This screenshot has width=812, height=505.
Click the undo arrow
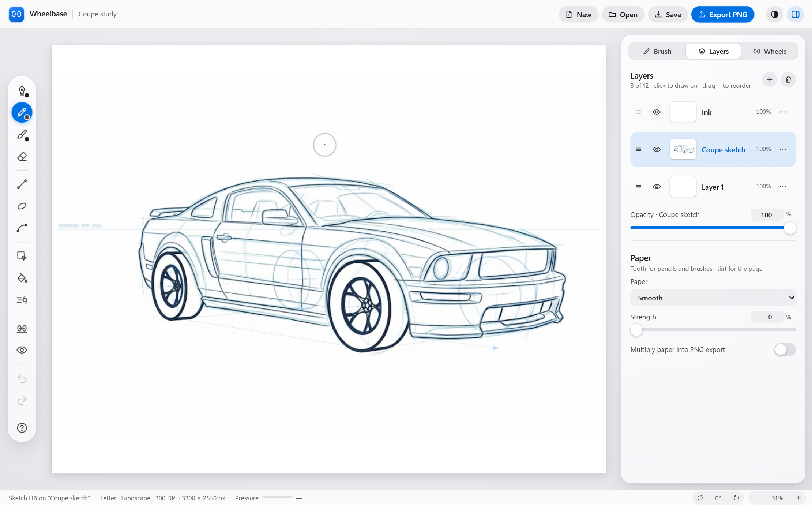[x=22, y=378]
